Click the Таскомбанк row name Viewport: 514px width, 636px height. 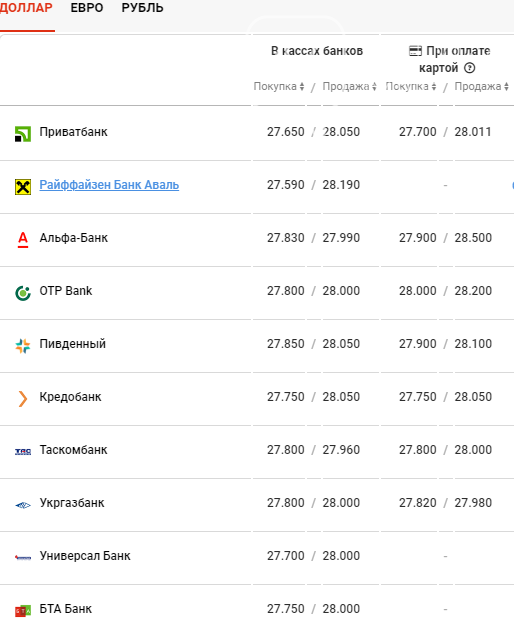point(73,450)
